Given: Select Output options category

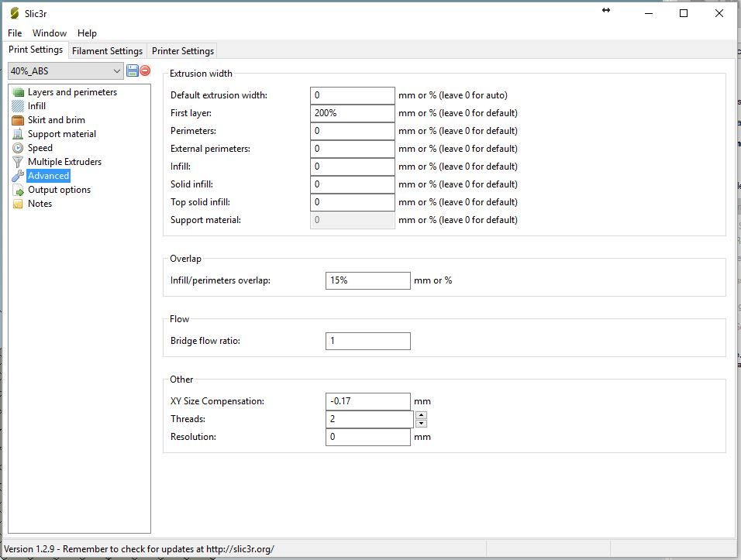Looking at the screenshot, I should pos(60,190).
